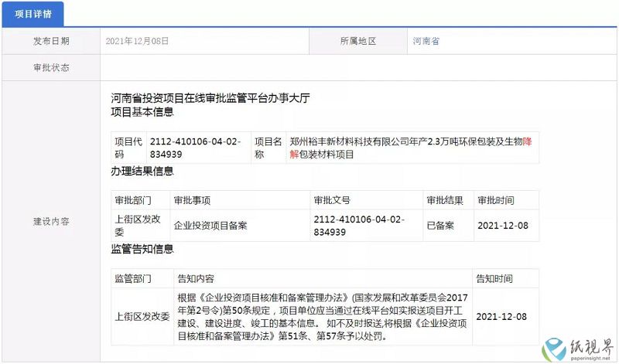Image resolution: width=619 pixels, height=364 pixels.
Task: Click the 告知时间 column header
Action: [506, 279]
